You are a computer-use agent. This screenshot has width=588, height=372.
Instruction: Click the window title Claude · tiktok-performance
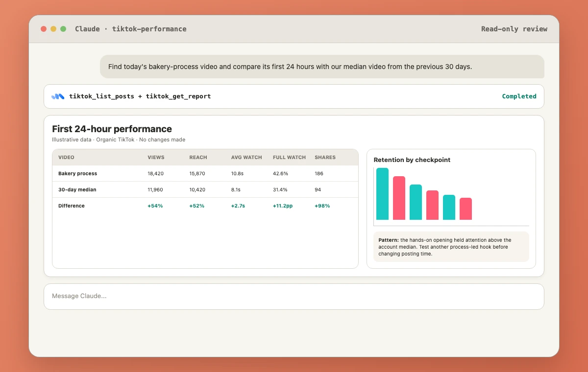(x=131, y=29)
